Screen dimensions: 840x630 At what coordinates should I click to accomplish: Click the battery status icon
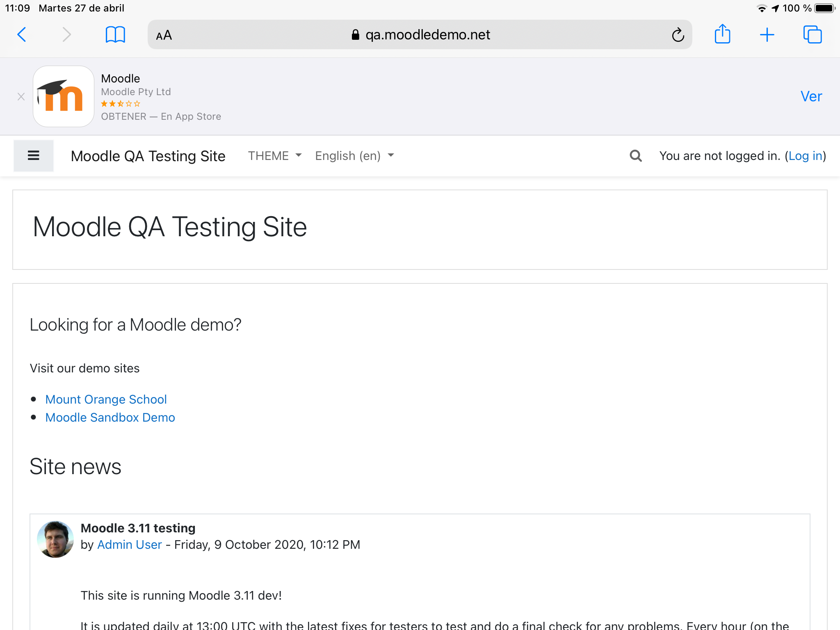pos(825,8)
